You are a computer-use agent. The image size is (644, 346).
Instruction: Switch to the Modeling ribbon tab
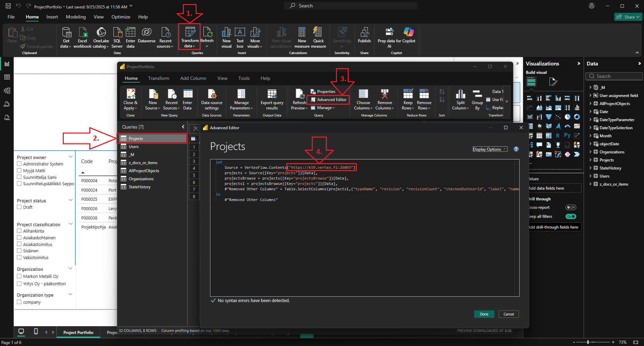(76, 17)
